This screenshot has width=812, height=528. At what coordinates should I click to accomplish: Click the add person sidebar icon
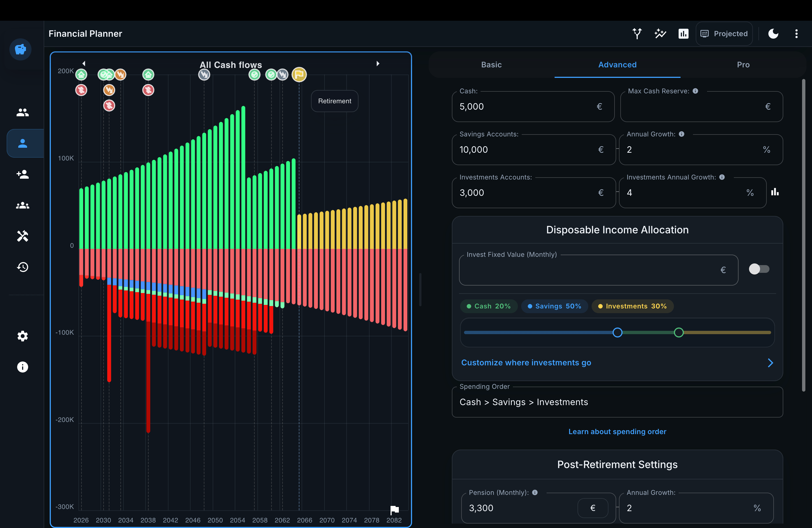[x=23, y=174]
